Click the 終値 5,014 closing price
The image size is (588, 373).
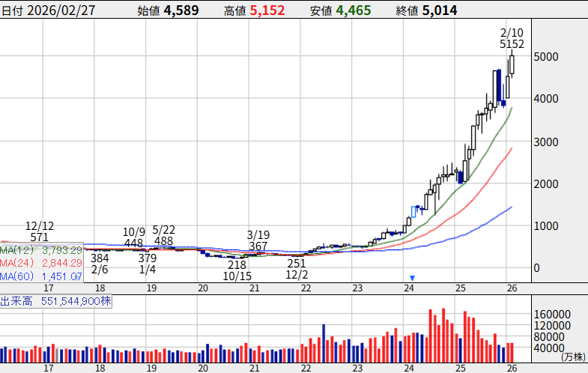[426, 10]
